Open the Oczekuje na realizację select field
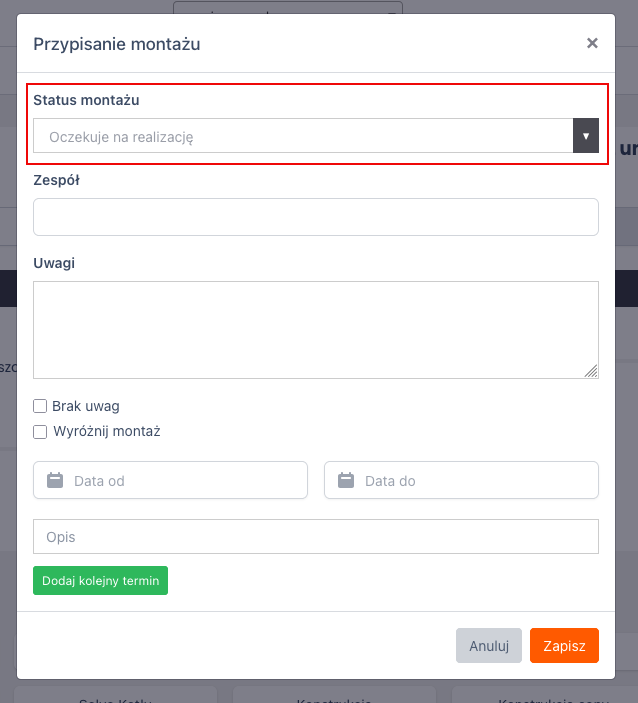Screen dimensions: 638x703 (302, 136)
